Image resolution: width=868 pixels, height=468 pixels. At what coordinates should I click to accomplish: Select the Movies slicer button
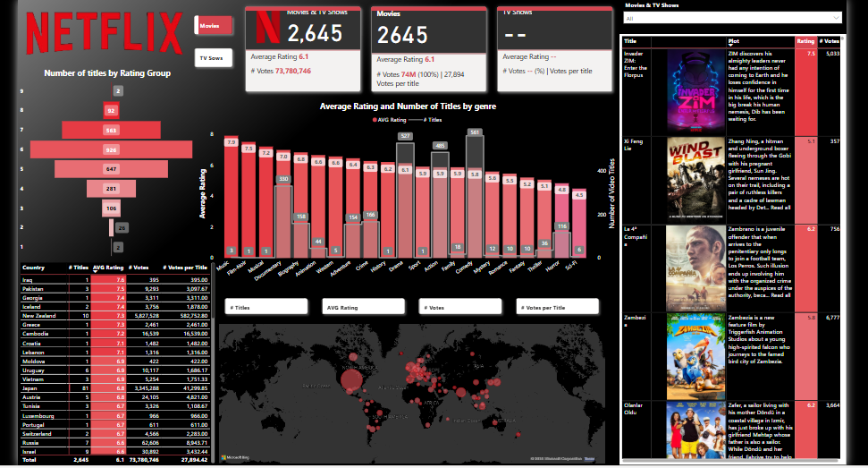tap(213, 25)
